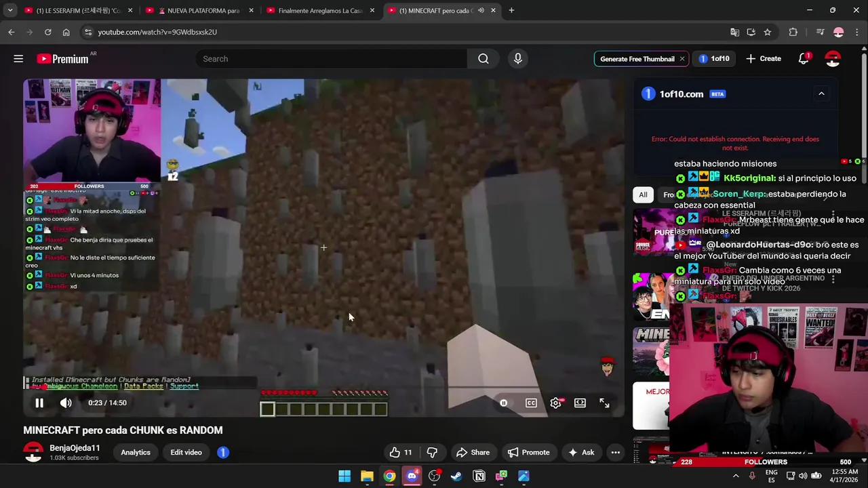Focus the YouTube Search field
The image size is (868, 488).
pyautogui.click(x=331, y=59)
